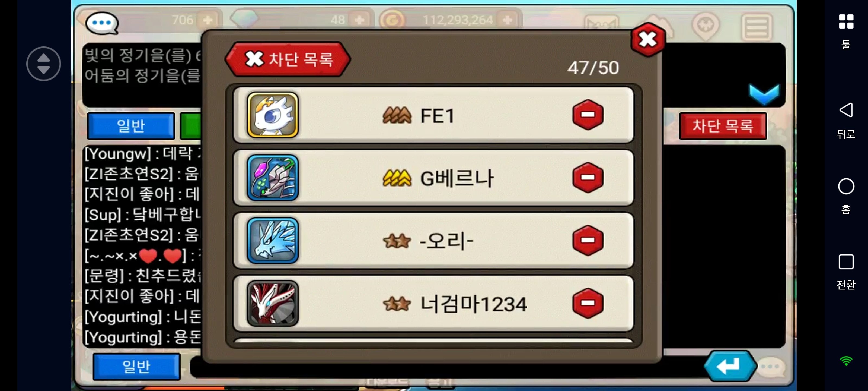Screen dimensions: 868x391
Task: Tap the up-down floating control circle
Action: [x=43, y=64]
